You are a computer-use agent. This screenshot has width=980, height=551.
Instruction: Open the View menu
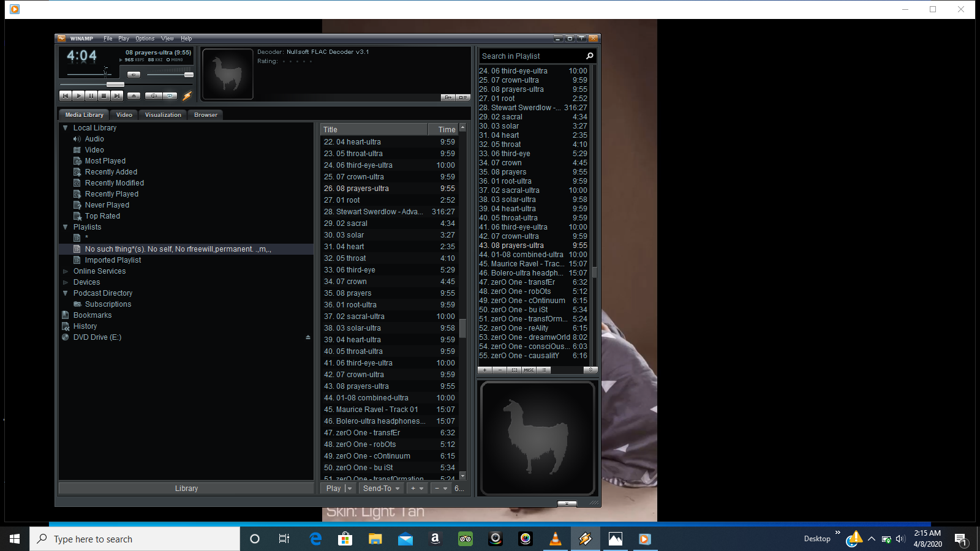[167, 39]
